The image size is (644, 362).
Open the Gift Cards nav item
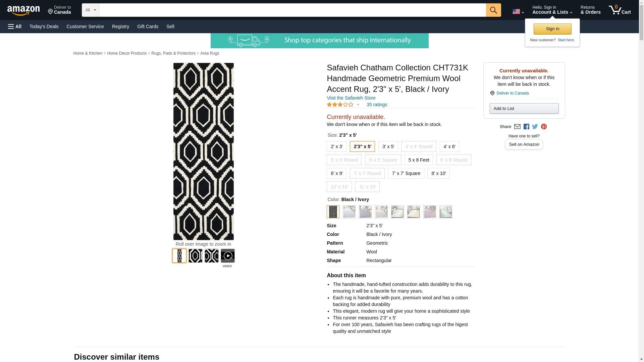pos(148,26)
